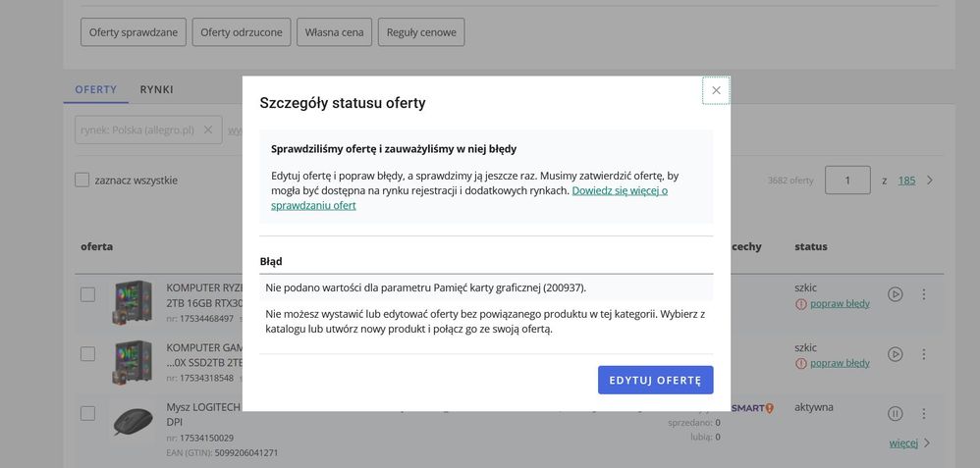The height and width of the screenshot is (468, 980).
Task: Click the EDYTUJ OFERTĘ button
Action: tap(655, 380)
